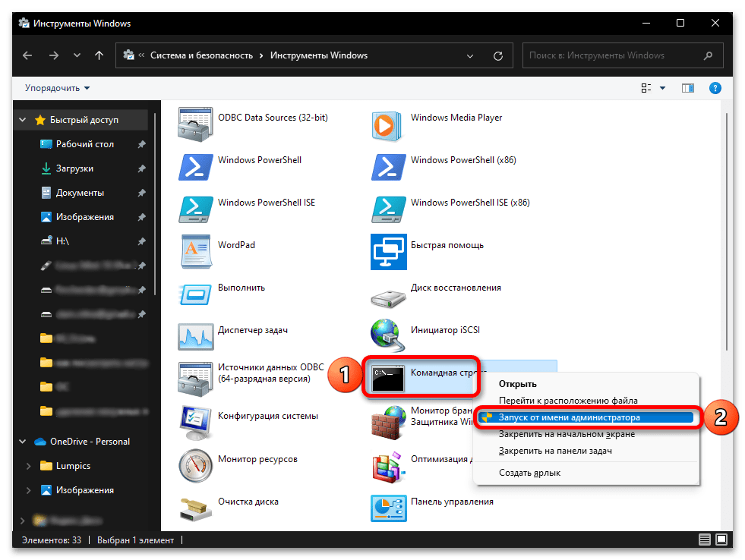The height and width of the screenshot is (560, 745).
Task: Select the Windows PowerShell (x86) icon
Action: point(388,167)
